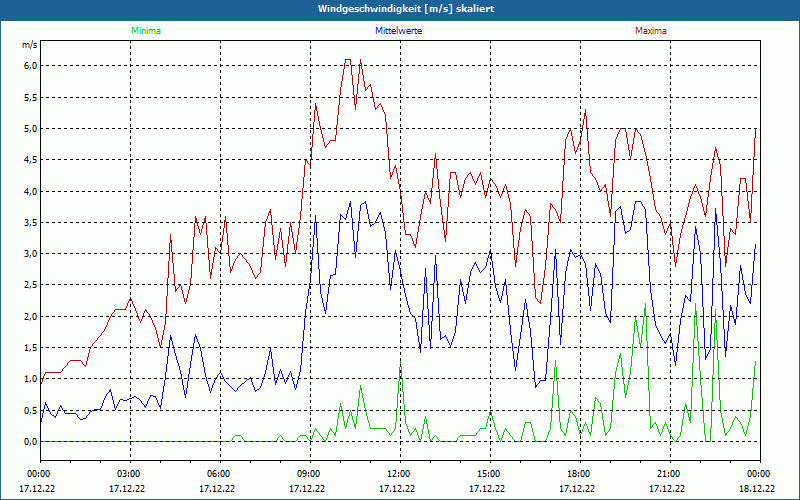Click the 4,5 y-axis value
Viewport: 800px width, 500px height.
[x=30, y=160]
